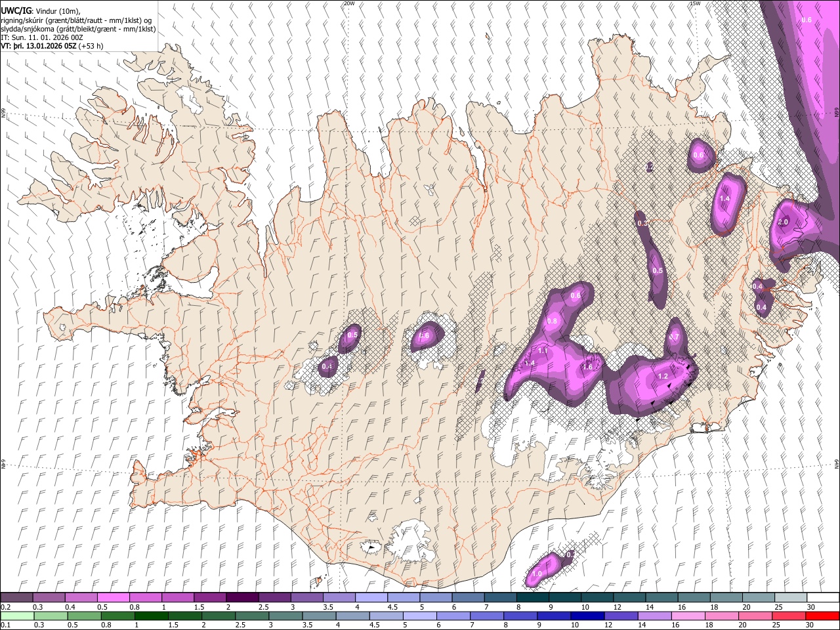Pick the 9 deep blue swatch, lower legend
This screenshot has width=840, height=630.
pyautogui.click(x=554, y=616)
